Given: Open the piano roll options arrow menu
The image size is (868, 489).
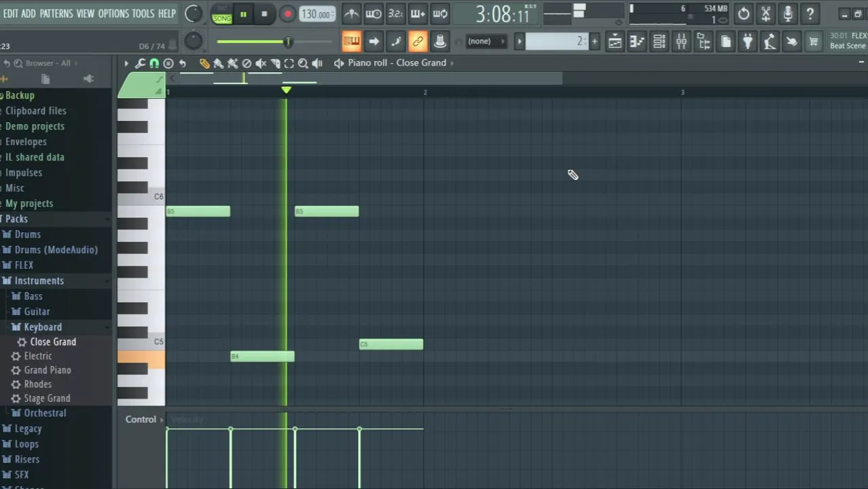Looking at the screenshot, I should click(126, 63).
